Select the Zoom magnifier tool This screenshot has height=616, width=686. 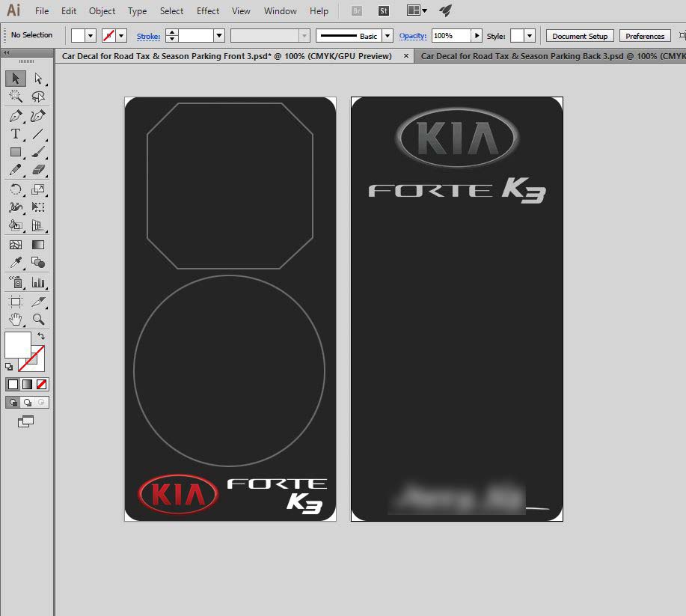pyautogui.click(x=38, y=319)
